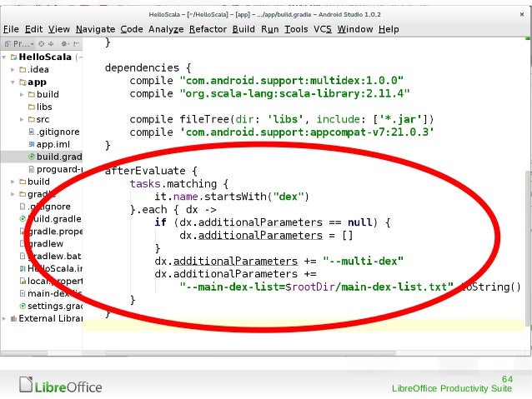Open the Help menu
The height and width of the screenshot is (399, 532).
pyautogui.click(x=389, y=29)
